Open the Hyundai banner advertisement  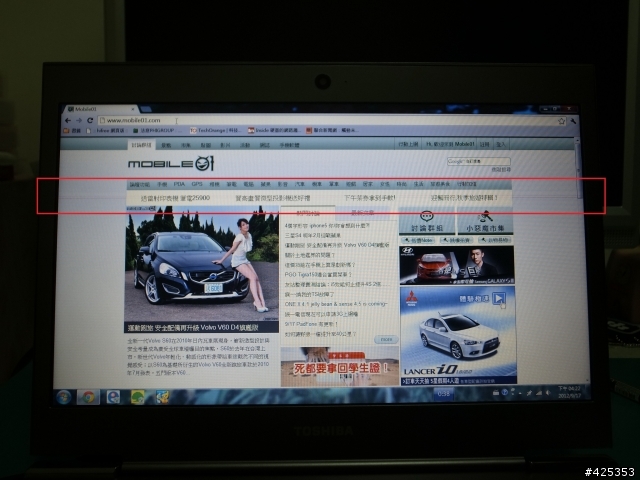457,265
